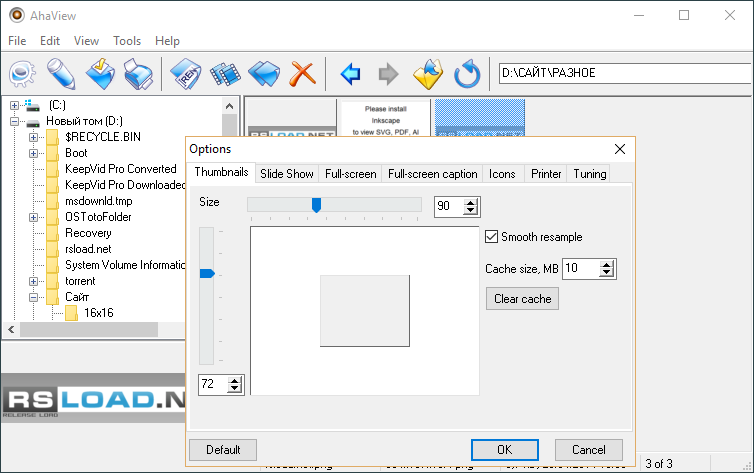Select the msdownld.tmp folder
The height and width of the screenshot is (473, 754).
(99, 201)
